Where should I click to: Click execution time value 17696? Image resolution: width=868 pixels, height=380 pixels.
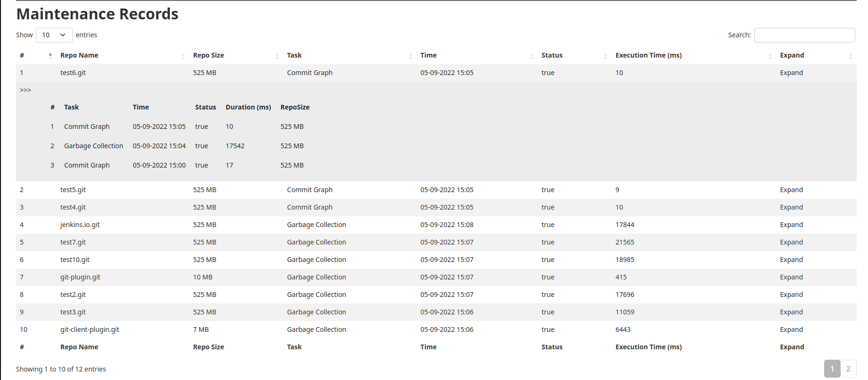tap(625, 295)
